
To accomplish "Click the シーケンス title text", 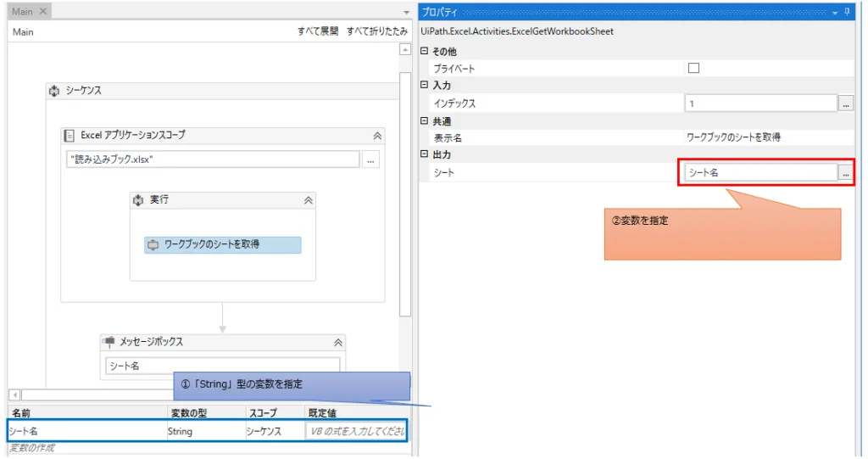I will (84, 91).
